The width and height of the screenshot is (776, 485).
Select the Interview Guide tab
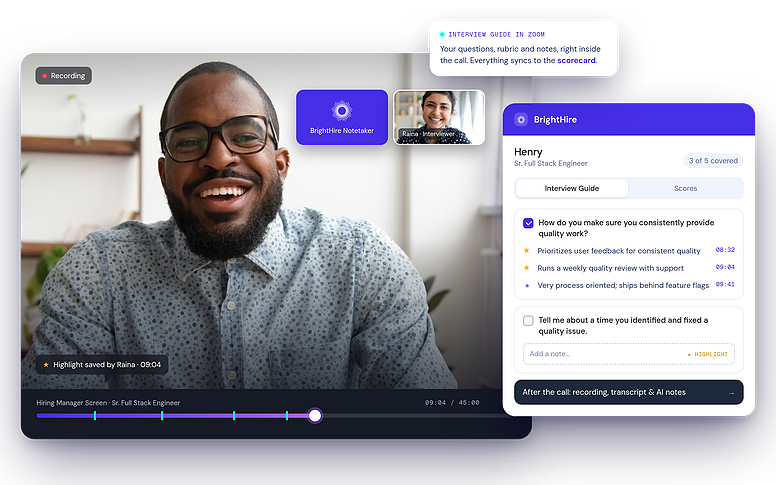[x=572, y=189]
